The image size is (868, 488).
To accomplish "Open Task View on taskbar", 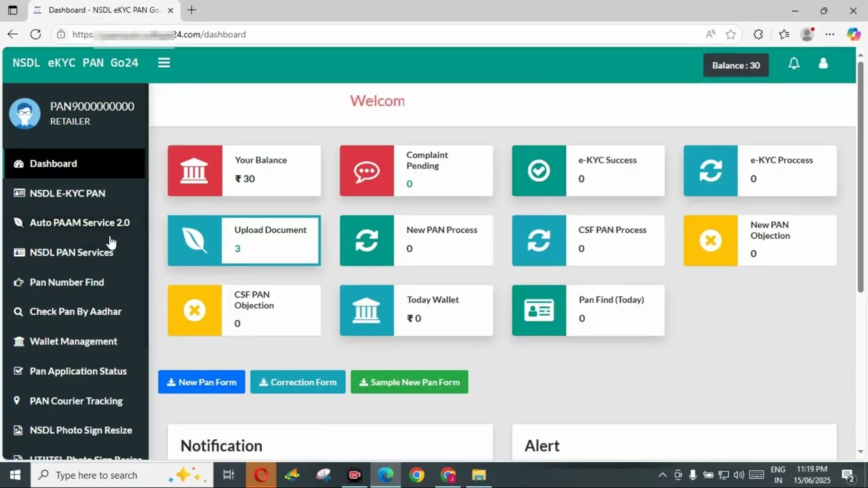I will [229, 475].
